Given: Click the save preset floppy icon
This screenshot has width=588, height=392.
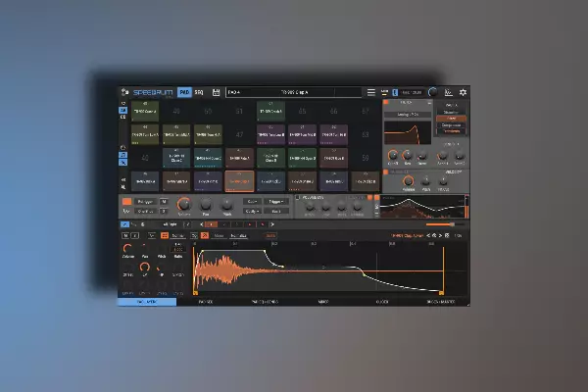Looking at the screenshot, I should click(216, 92).
